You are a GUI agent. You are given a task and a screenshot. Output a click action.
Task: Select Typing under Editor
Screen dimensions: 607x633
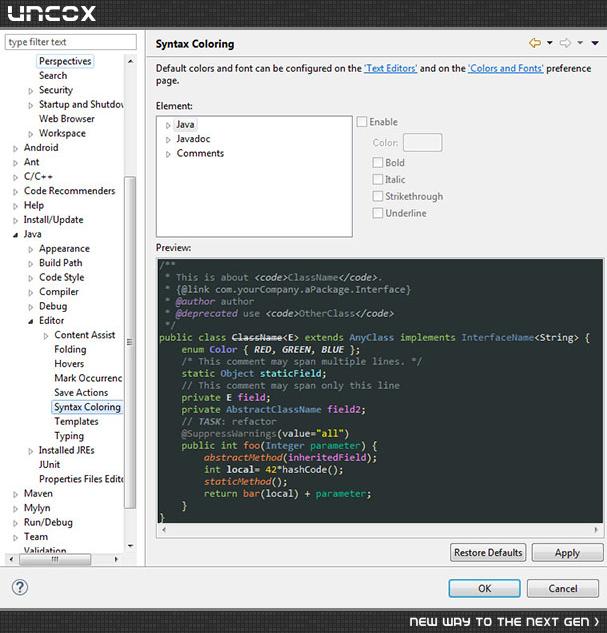click(x=69, y=436)
